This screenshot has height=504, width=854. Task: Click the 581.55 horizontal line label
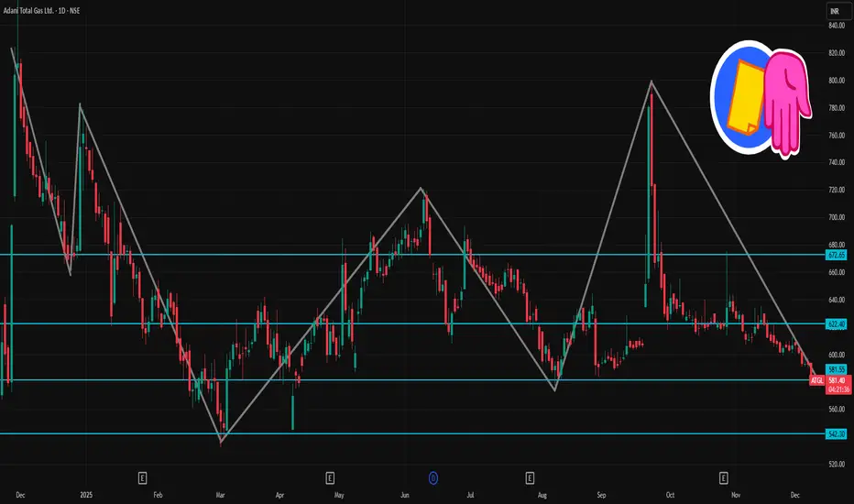pyautogui.click(x=836, y=369)
